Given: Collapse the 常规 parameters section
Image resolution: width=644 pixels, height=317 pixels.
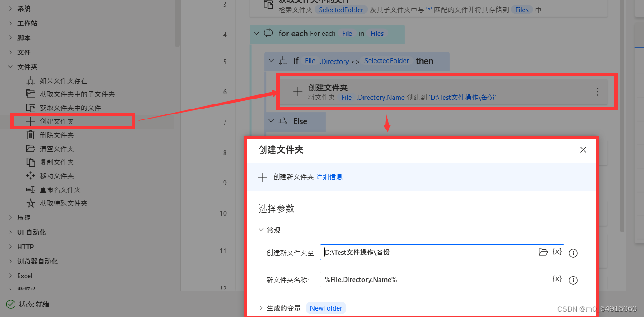Looking at the screenshot, I should 261,230.
